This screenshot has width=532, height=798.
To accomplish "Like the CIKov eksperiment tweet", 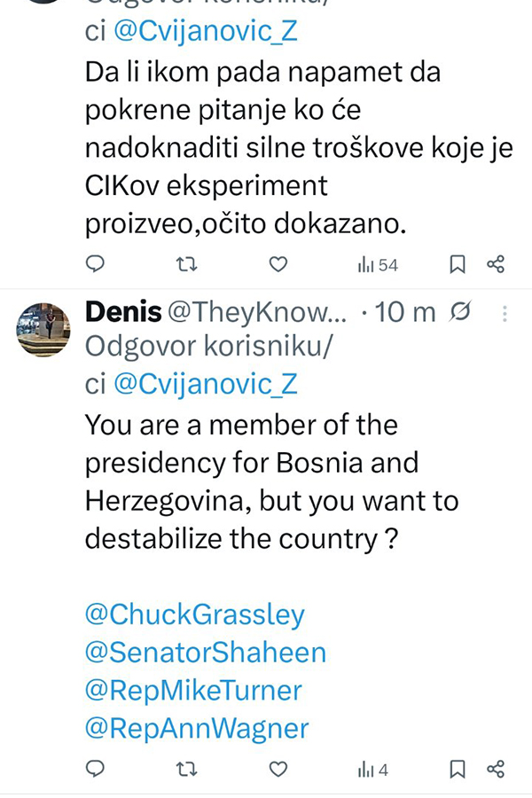I will tap(278, 264).
